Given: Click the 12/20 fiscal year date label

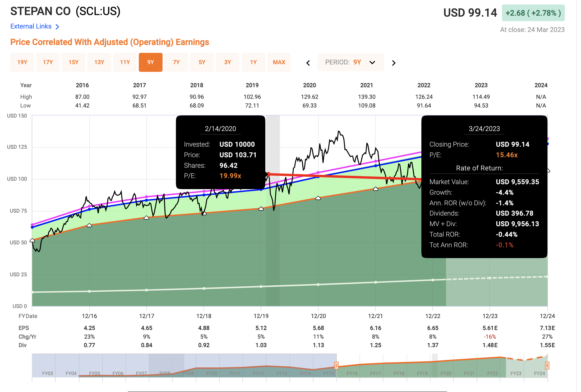Looking at the screenshot, I should click(318, 316).
